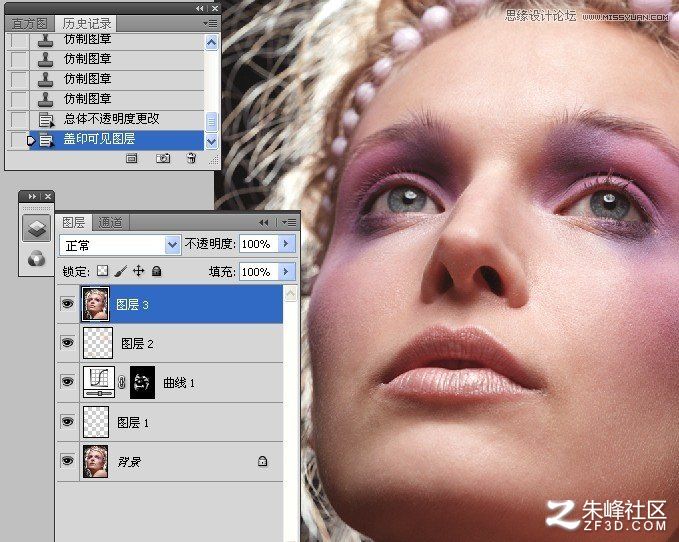Click the Layers panel scroll up arrow

(290, 294)
